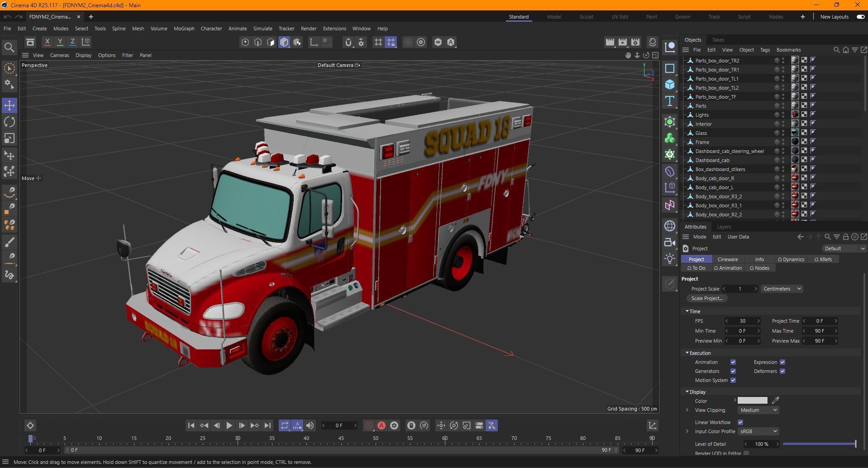Open the viewport Cameras menu
The height and width of the screenshot is (468, 868).
(x=59, y=55)
